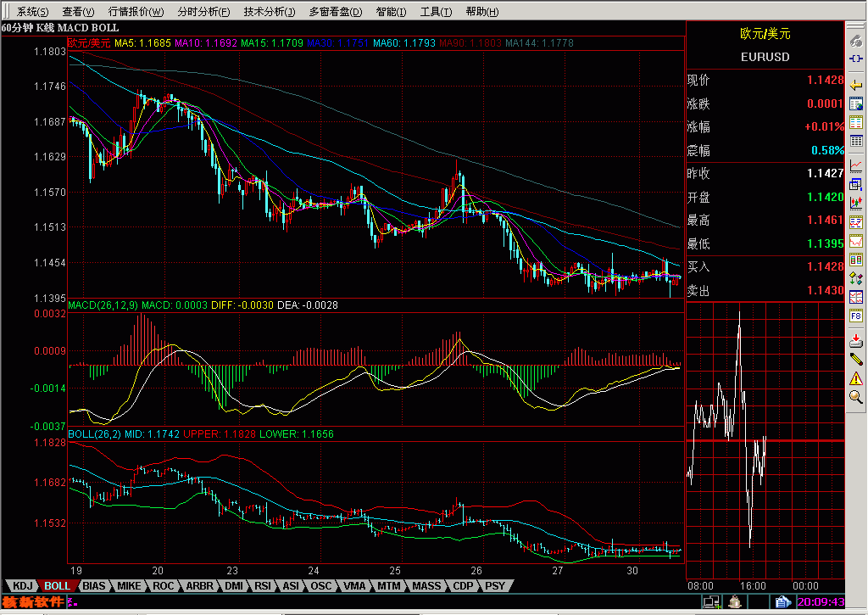
Task: Click the 涨幅 value +0.01%
Action: pos(824,127)
